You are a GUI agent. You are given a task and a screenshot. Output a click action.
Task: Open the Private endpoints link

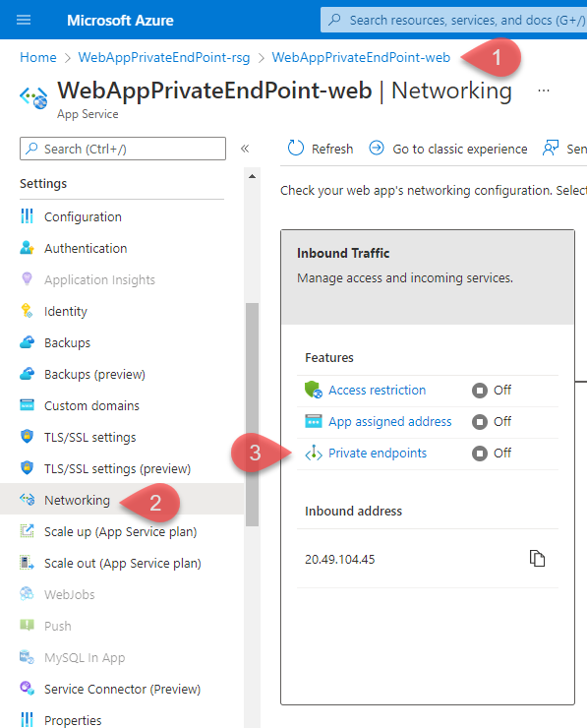click(x=378, y=454)
